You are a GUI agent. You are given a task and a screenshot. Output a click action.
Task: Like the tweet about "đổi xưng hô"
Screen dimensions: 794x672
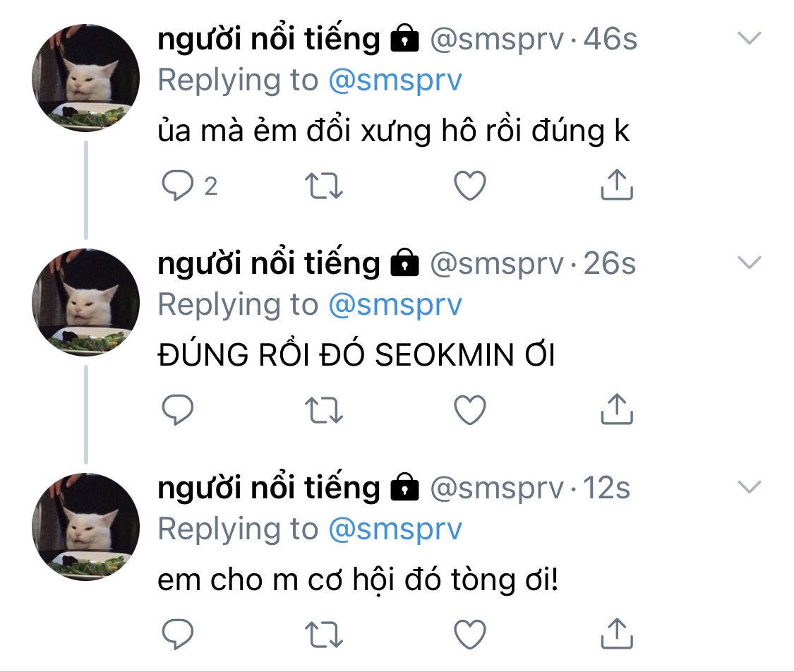pyautogui.click(x=469, y=186)
